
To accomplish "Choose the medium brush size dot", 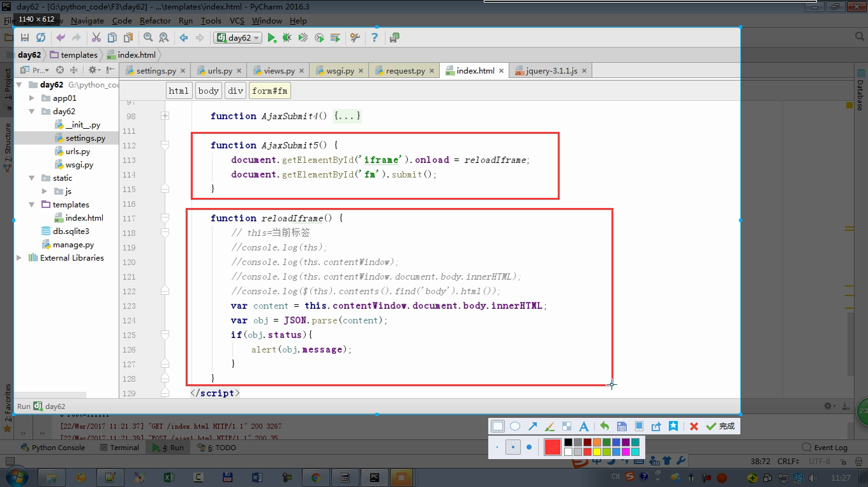I will [x=513, y=447].
